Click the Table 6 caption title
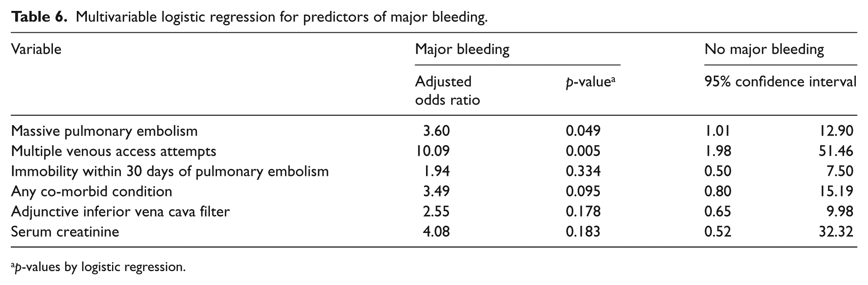This screenshot has width=868, height=285. [x=249, y=17]
